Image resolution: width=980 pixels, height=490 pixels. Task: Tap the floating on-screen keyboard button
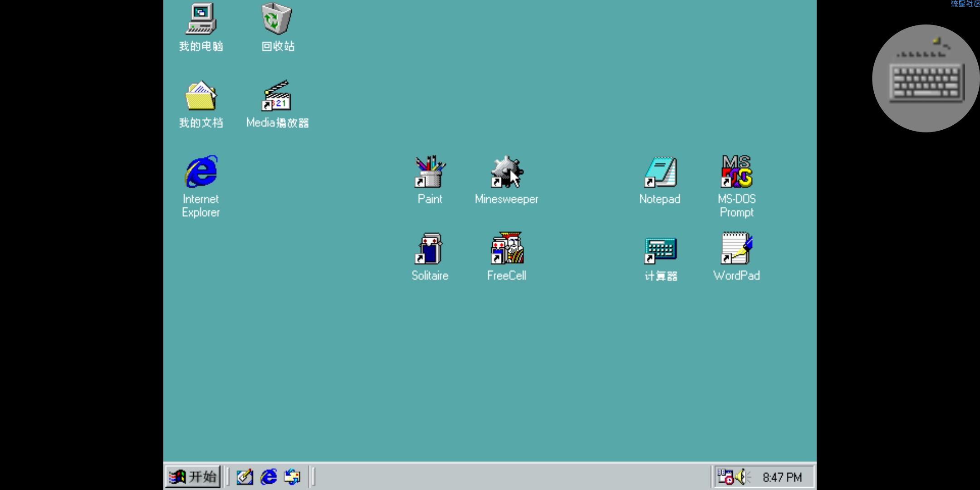point(926,78)
